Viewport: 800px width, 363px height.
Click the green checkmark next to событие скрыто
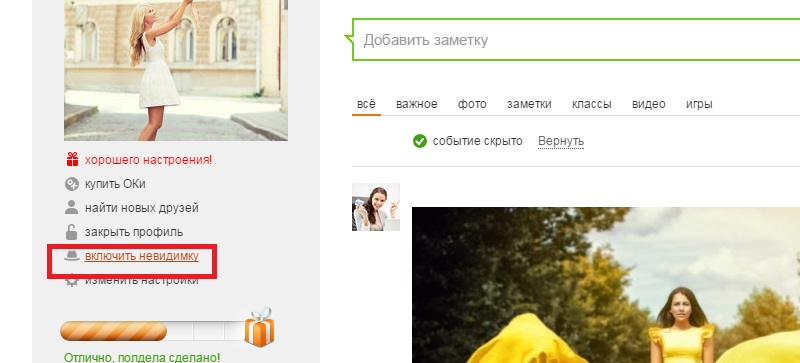(x=419, y=141)
